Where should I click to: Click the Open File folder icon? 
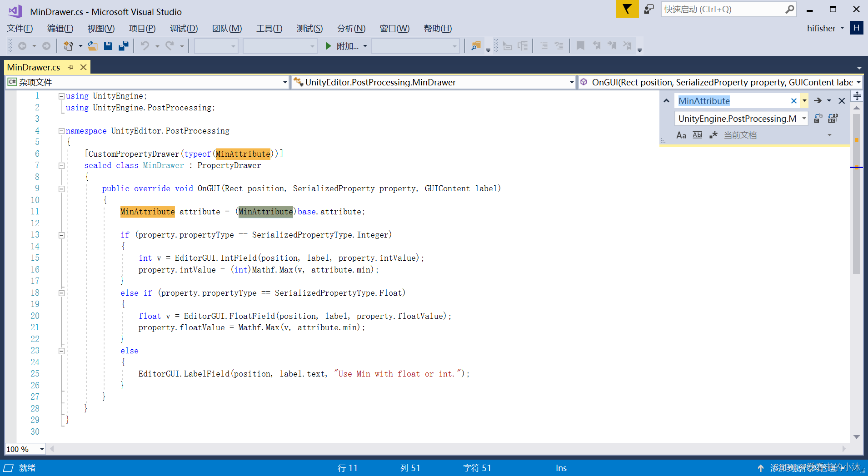93,46
